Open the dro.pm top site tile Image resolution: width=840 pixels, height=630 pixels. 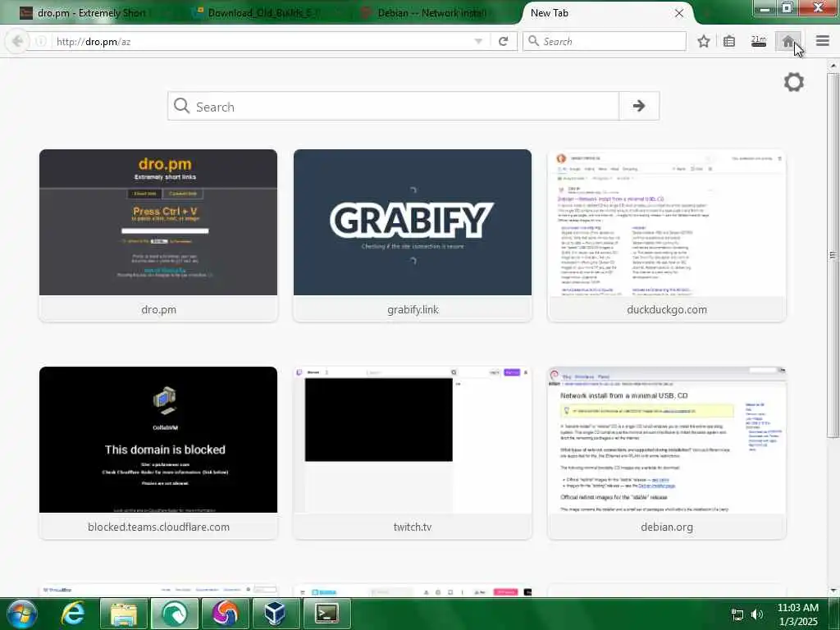pyautogui.click(x=158, y=235)
